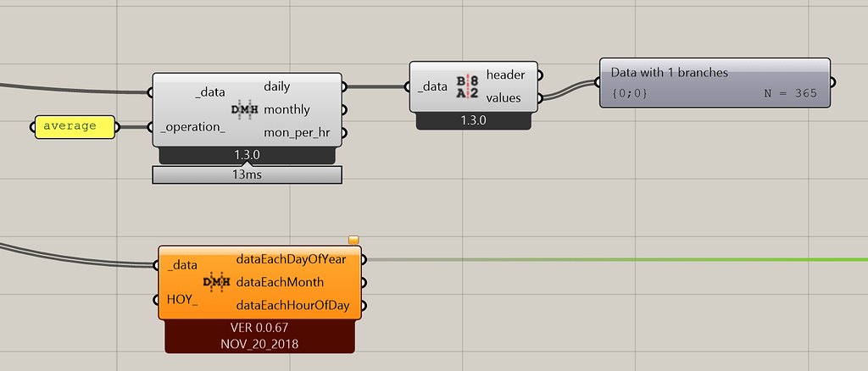
Task: Click the 'VER 0.0.67' version label
Action: (259, 328)
